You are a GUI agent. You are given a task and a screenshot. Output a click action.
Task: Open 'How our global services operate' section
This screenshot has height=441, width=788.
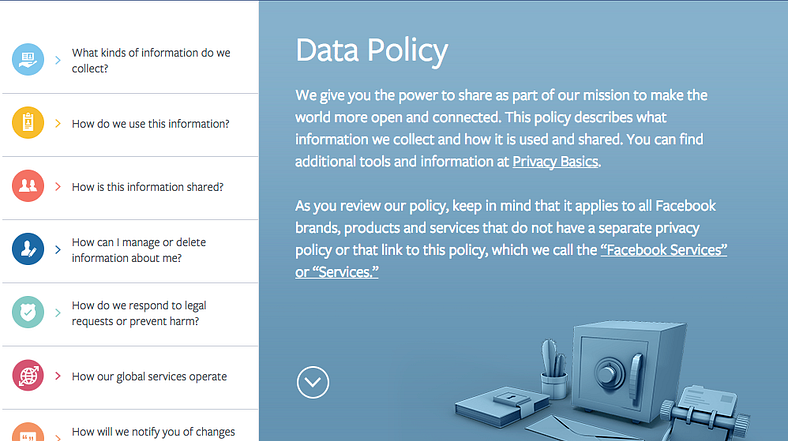149,377
